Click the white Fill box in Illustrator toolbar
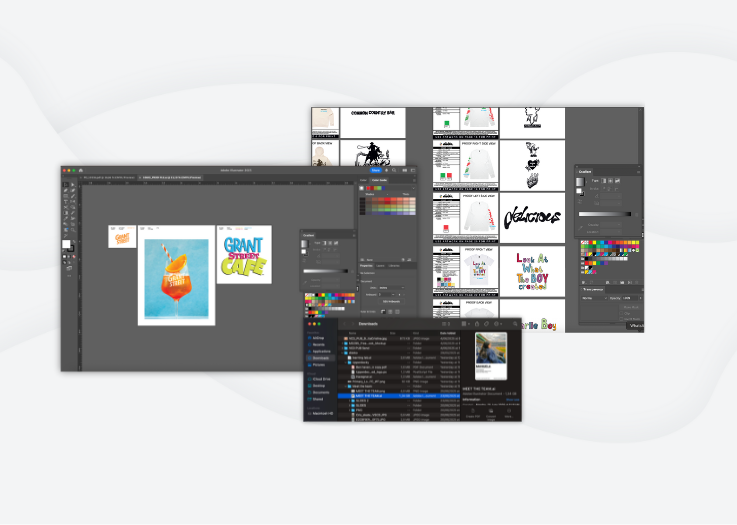Image resolution: width=737 pixels, height=525 pixels. [66, 244]
